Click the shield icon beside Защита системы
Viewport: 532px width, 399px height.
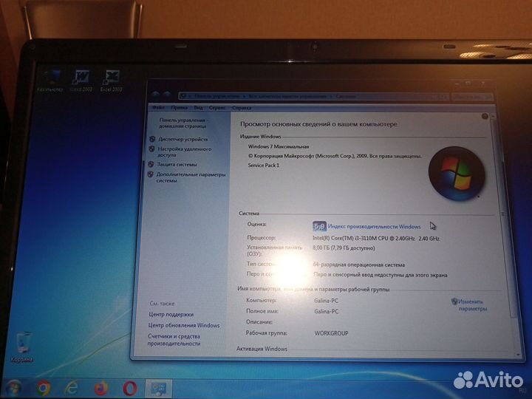coord(151,164)
